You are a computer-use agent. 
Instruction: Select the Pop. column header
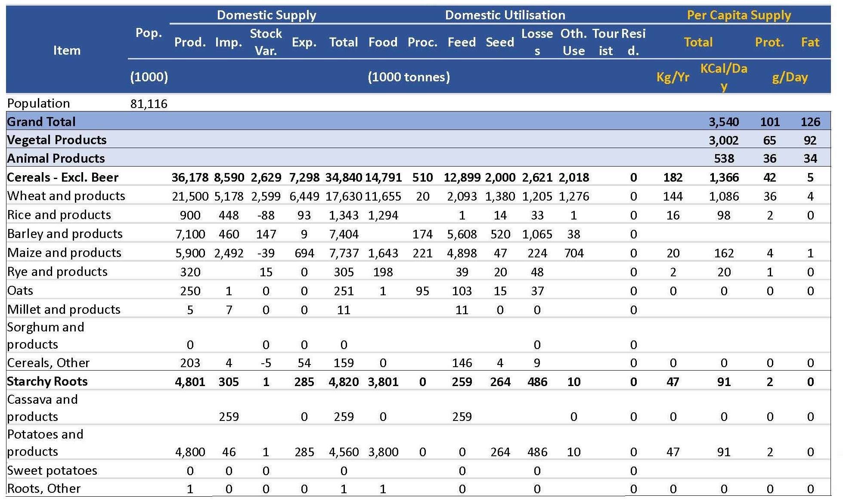[x=149, y=33]
